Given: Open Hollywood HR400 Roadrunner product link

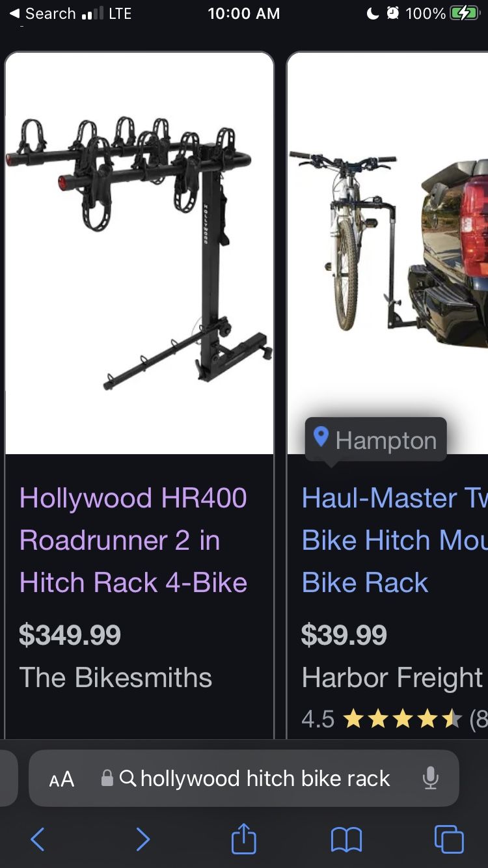Looking at the screenshot, I should point(133,540).
